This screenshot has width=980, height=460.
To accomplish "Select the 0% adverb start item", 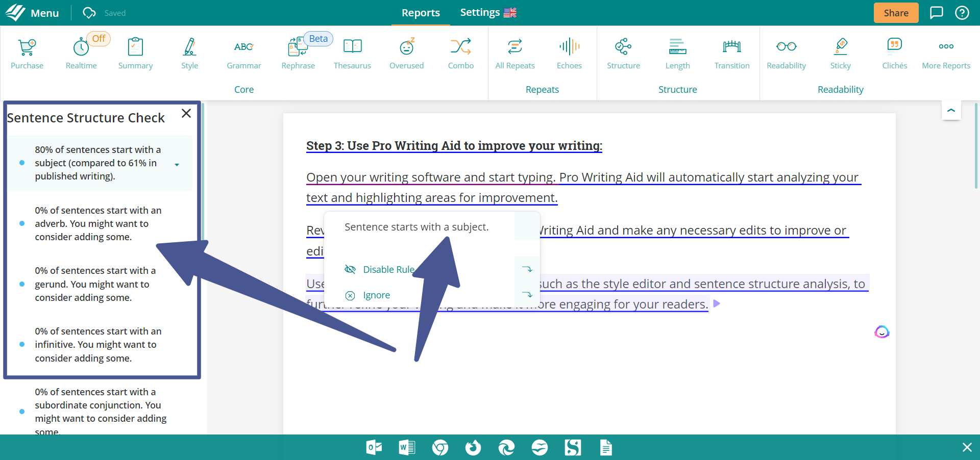I will pyautogui.click(x=99, y=223).
